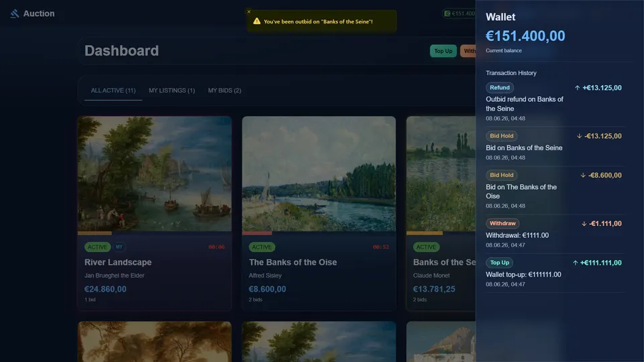Click the warning icon in outbid toast
This screenshot has width=644, height=362.
pos(257,21)
